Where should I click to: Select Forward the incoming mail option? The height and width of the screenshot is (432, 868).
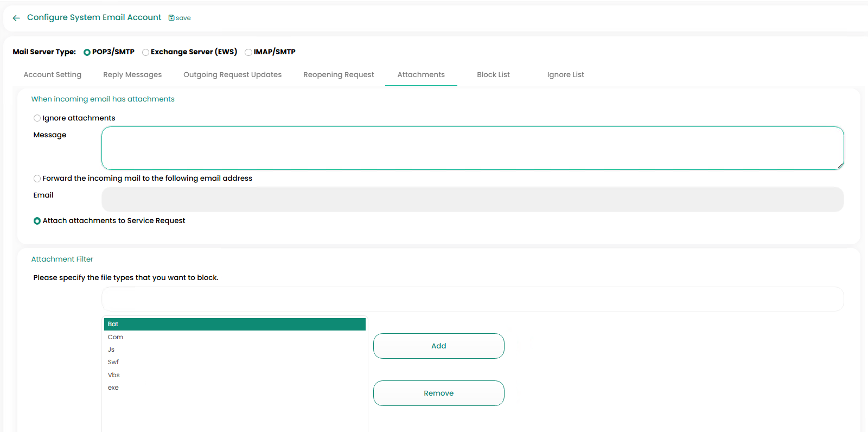click(37, 179)
